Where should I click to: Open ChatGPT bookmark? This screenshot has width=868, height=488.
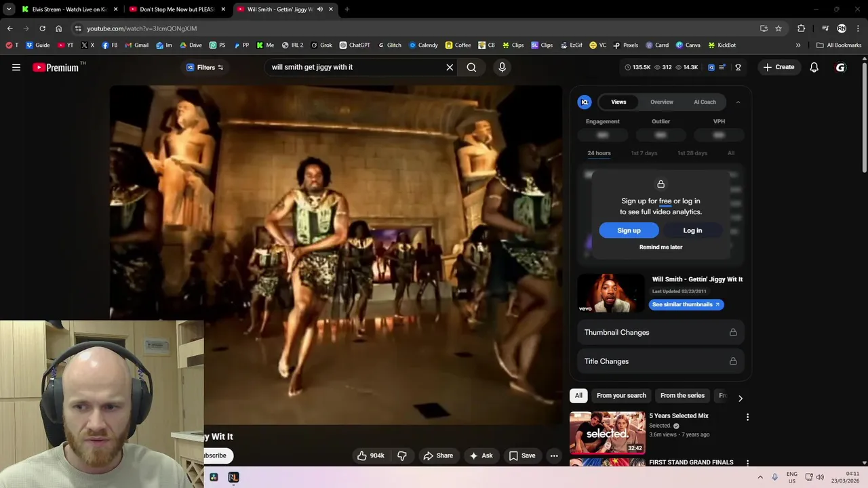pos(355,45)
